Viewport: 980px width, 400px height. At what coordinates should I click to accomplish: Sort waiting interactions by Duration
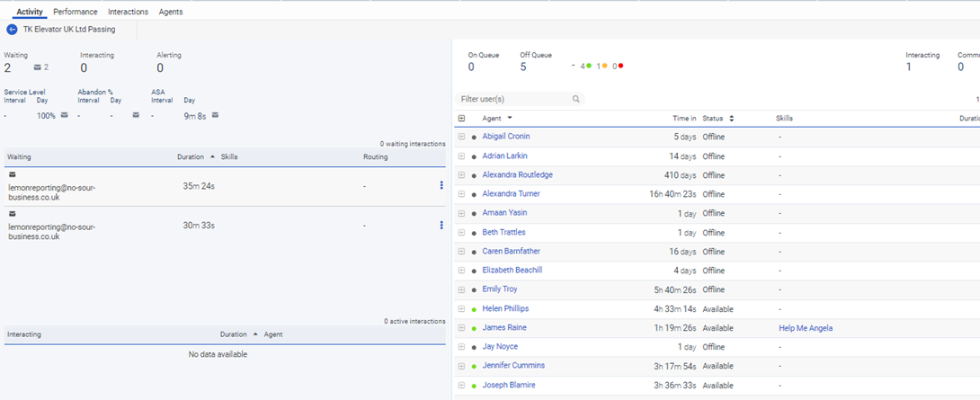[212, 157]
